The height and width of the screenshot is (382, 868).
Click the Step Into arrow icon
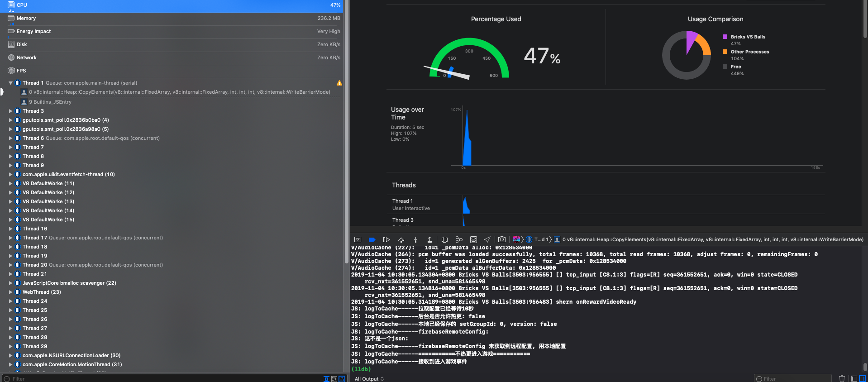[x=415, y=239]
